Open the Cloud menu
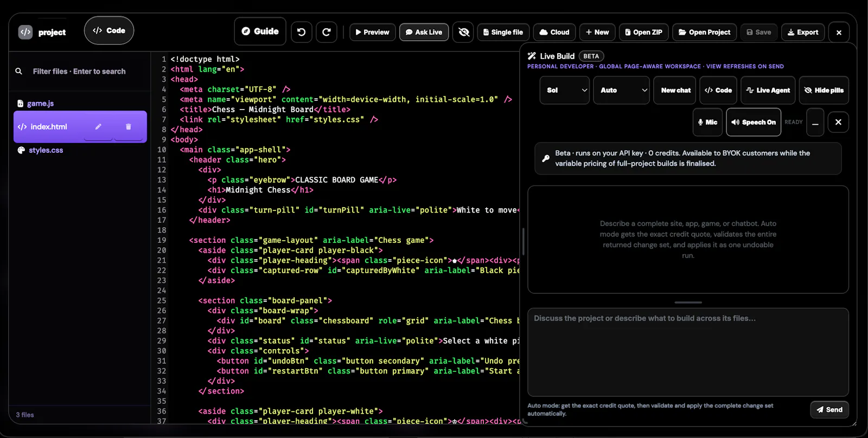This screenshot has height=438, width=868. click(x=554, y=32)
